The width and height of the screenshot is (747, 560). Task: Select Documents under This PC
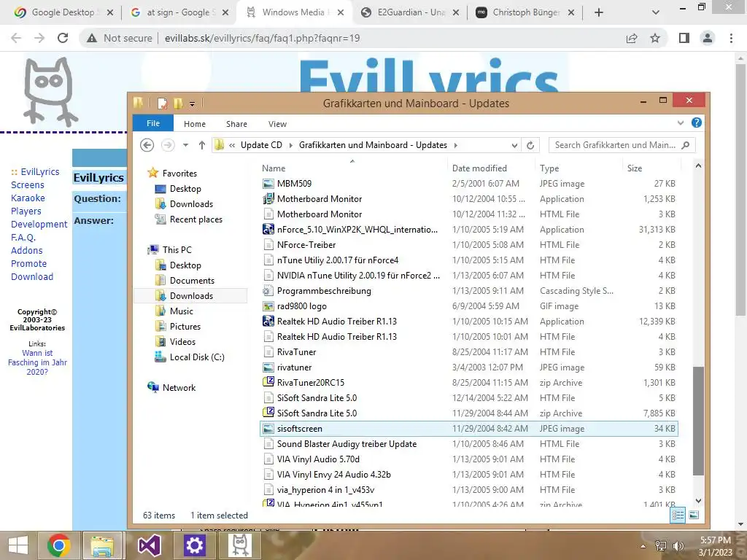(192, 281)
